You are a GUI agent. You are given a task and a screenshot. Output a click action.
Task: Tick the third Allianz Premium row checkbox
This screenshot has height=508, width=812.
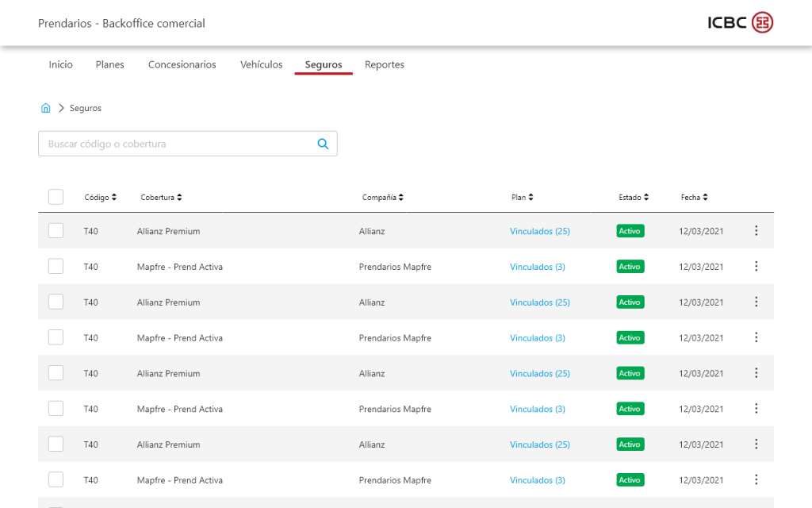(x=56, y=373)
